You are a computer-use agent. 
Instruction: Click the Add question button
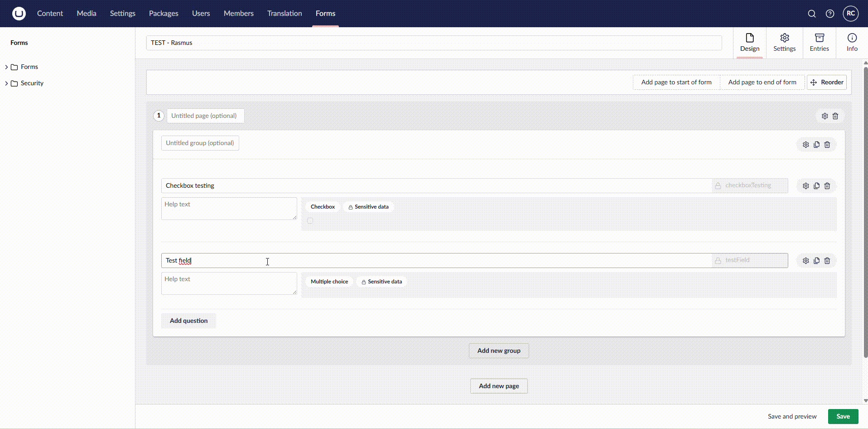pyautogui.click(x=188, y=321)
